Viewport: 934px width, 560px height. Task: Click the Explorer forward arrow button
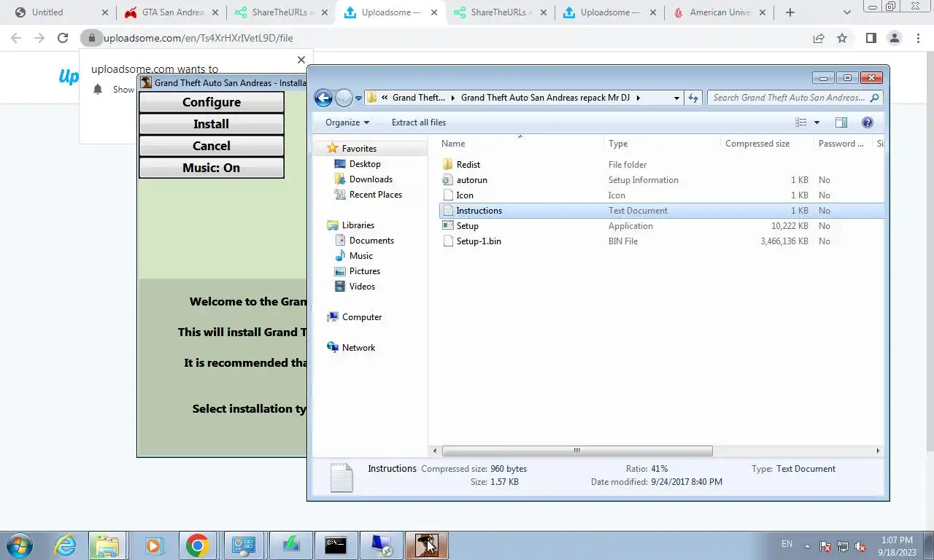pos(344,98)
